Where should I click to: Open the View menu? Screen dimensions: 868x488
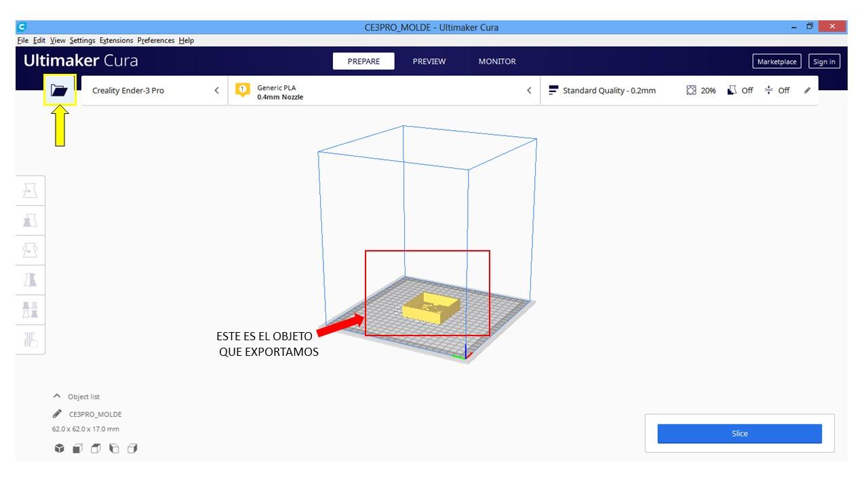(x=58, y=41)
